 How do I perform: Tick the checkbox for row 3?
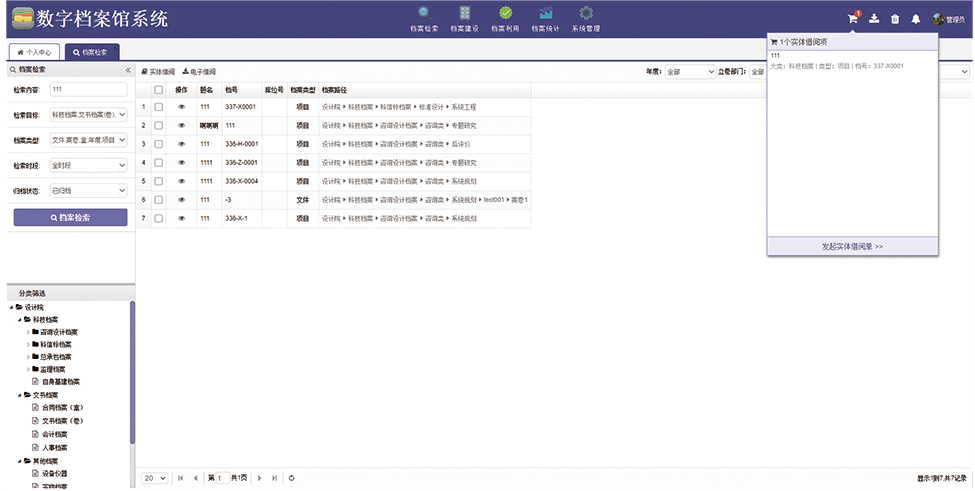point(158,144)
